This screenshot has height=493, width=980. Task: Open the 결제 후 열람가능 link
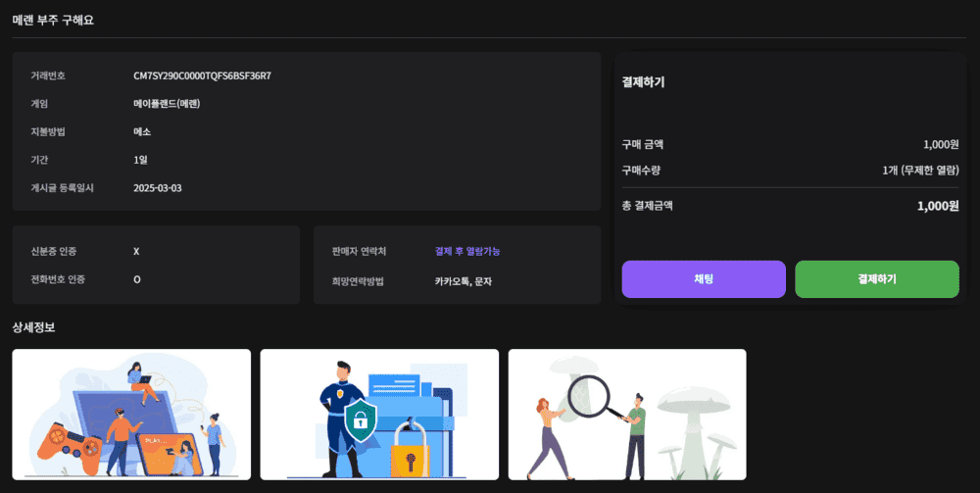pyautogui.click(x=467, y=252)
